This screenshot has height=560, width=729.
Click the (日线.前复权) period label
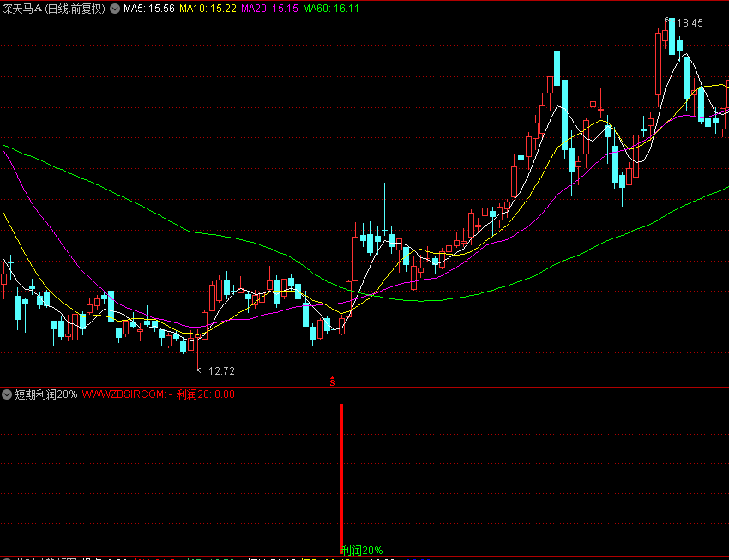pos(75,9)
